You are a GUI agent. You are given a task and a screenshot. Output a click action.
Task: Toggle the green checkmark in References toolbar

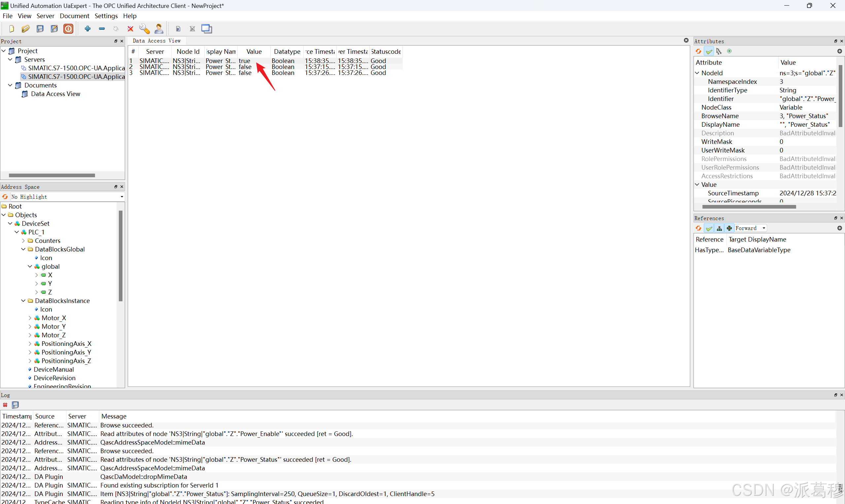[709, 228]
